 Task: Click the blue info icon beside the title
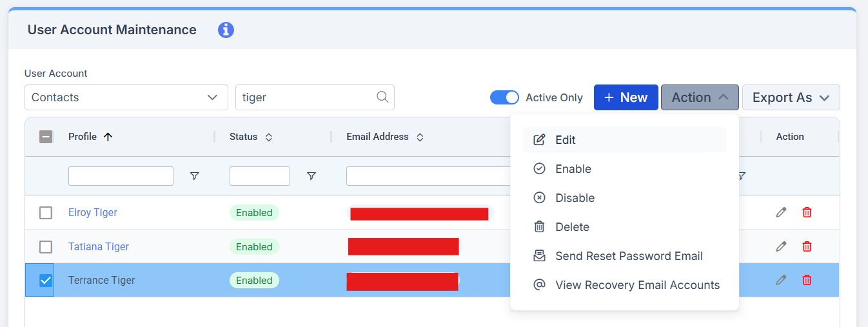[x=226, y=30]
